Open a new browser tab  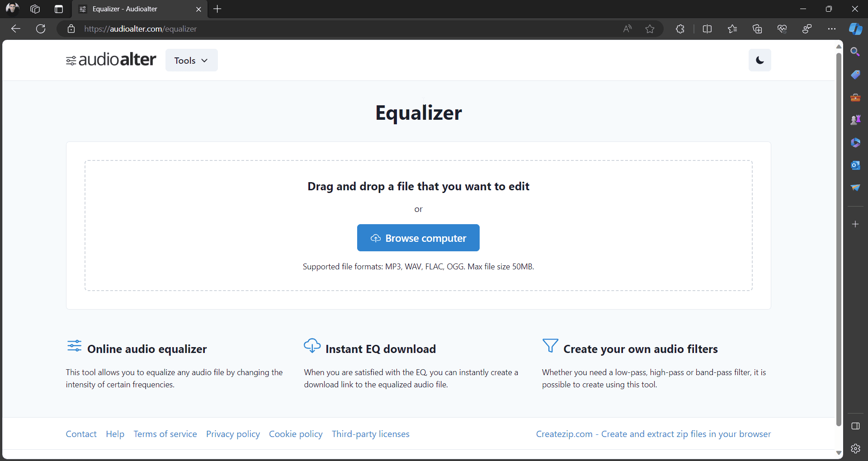217,9
